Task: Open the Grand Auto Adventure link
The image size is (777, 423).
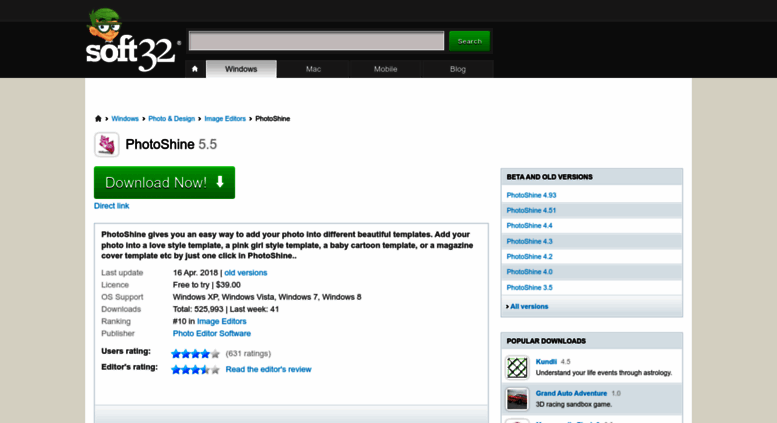Action: [571, 393]
